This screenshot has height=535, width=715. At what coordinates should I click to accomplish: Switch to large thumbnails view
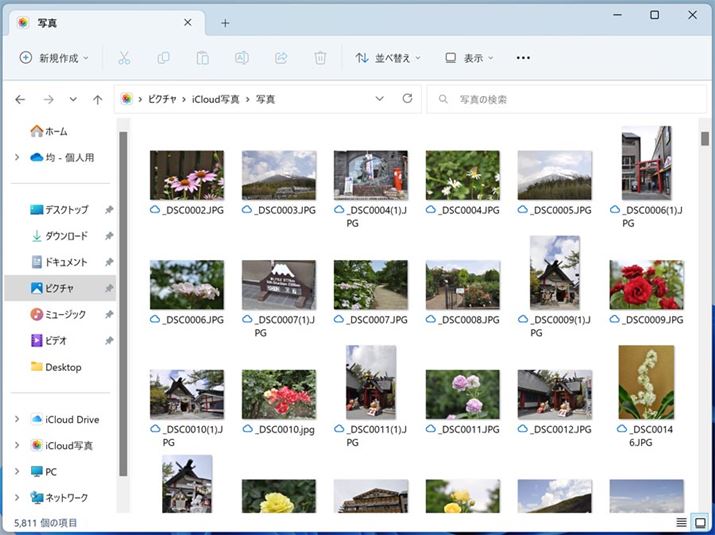pos(700,522)
